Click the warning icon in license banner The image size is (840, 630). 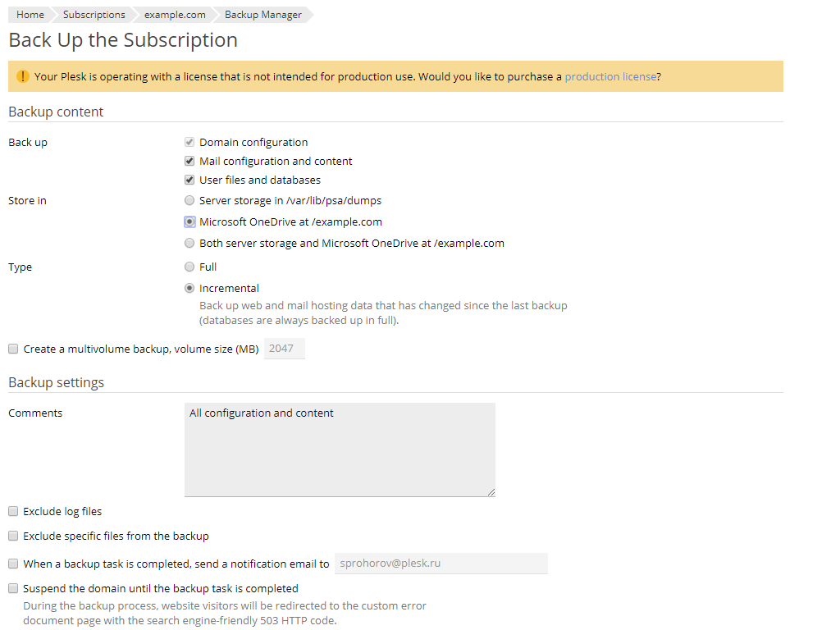[22, 76]
